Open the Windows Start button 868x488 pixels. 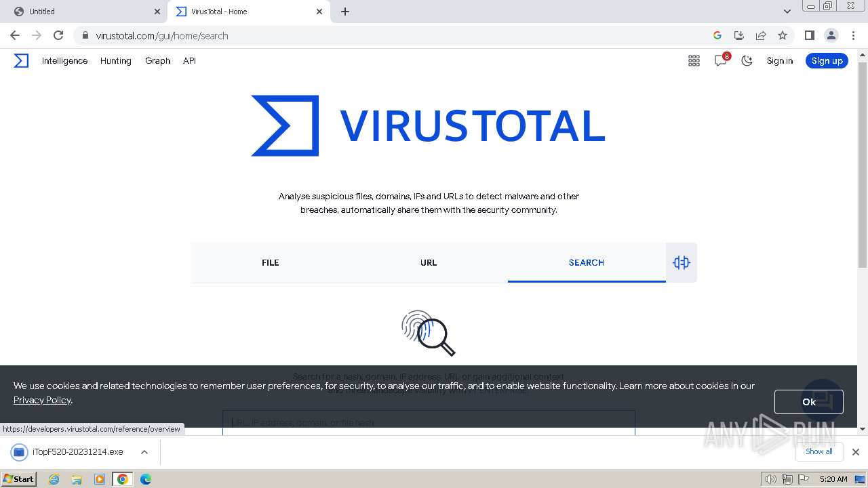19,479
